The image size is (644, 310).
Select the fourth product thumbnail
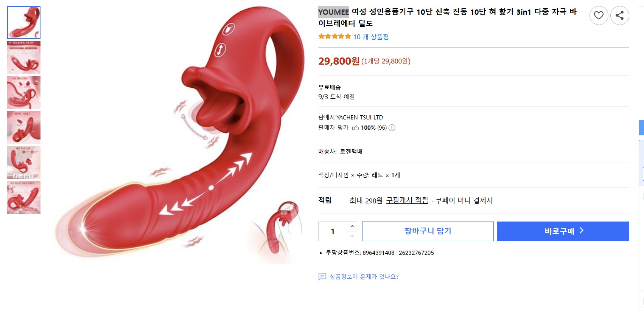pos(24,127)
